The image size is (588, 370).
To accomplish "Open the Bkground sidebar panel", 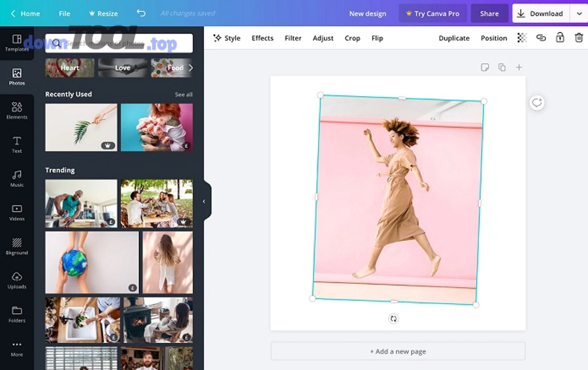I will click(x=17, y=247).
